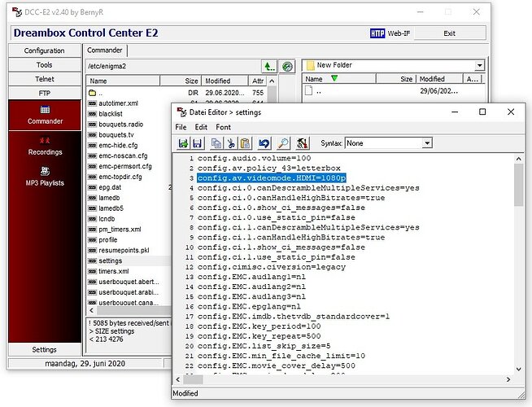
Task: Click the clipboard paste icon
Action: (x=245, y=143)
